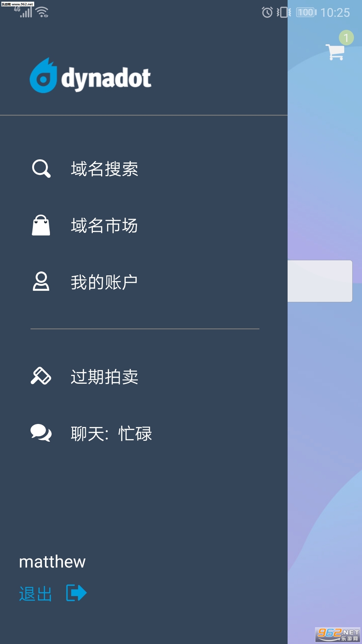Tap the Dynadot flame logo

(x=43, y=76)
